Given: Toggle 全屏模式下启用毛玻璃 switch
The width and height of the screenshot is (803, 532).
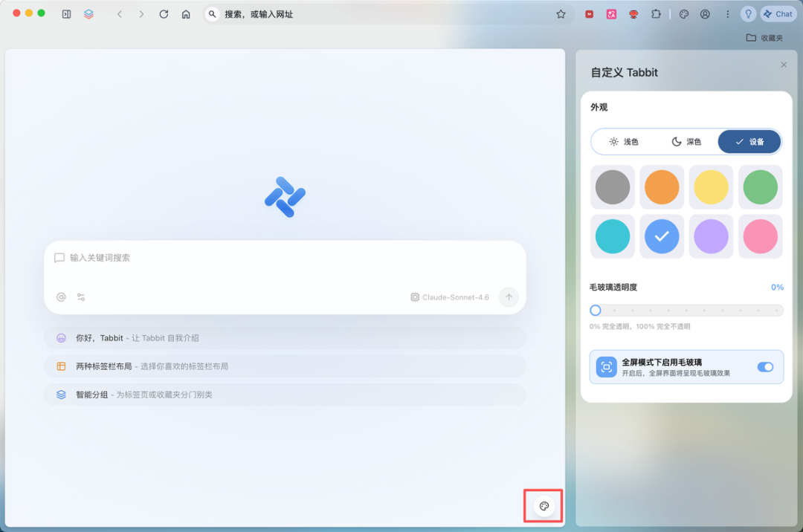Looking at the screenshot, I should pos(765,367).
